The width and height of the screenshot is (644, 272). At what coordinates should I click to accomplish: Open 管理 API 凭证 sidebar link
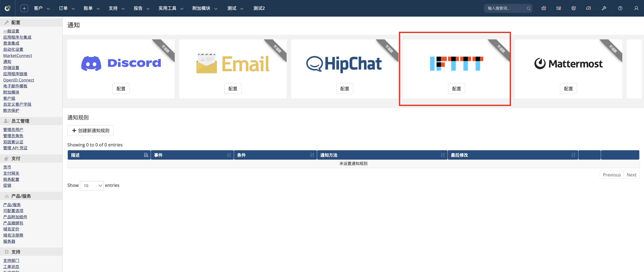tap(15, 148)
